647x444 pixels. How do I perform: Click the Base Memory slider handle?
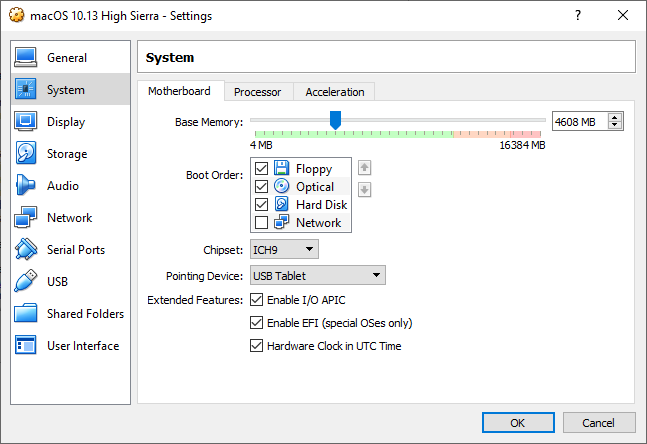tap(335, 121)
